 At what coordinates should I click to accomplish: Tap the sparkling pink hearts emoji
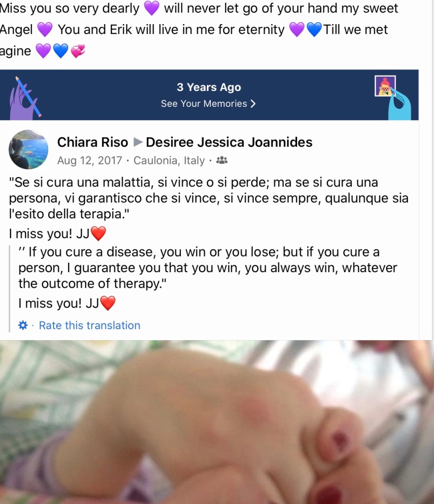click(x=78, y=51)
